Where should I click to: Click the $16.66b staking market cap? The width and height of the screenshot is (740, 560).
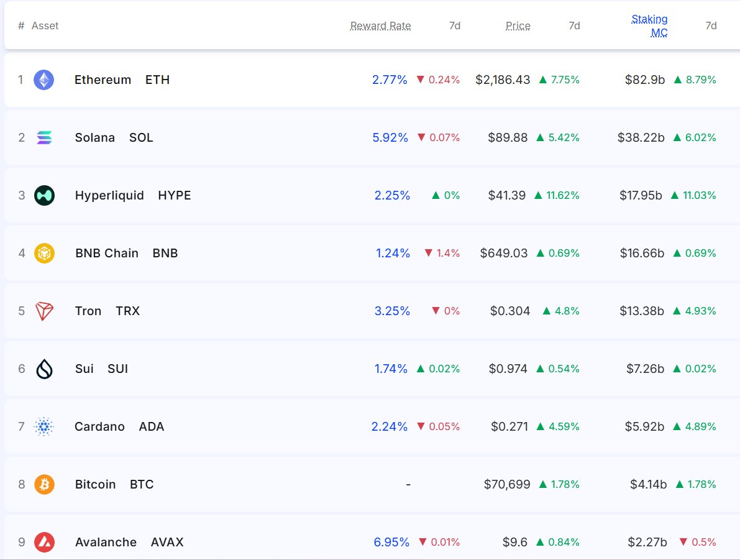[642, 253]
